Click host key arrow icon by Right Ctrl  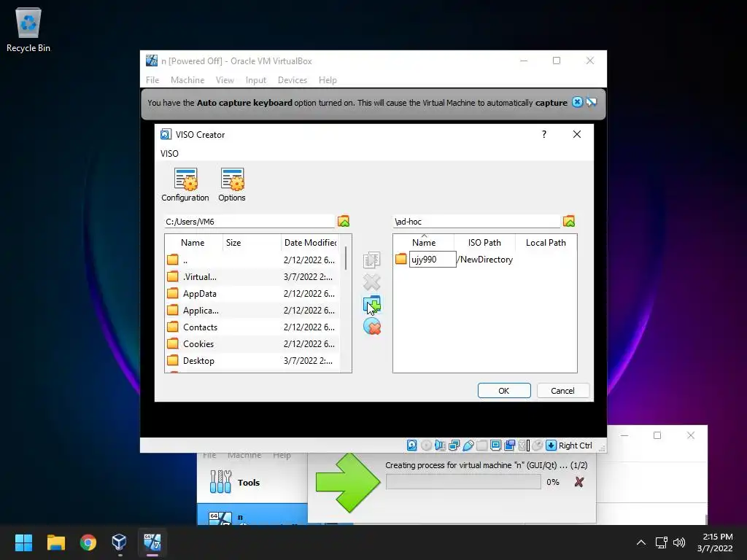point(551,446)
